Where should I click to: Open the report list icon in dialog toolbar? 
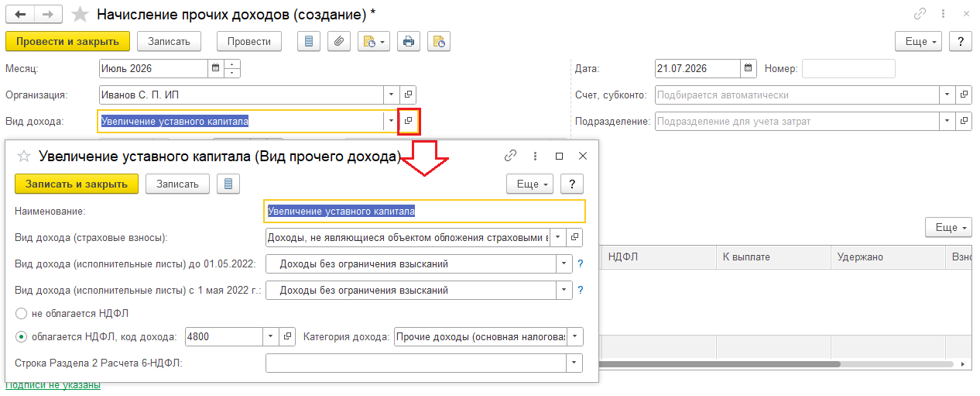coord(228,184)
